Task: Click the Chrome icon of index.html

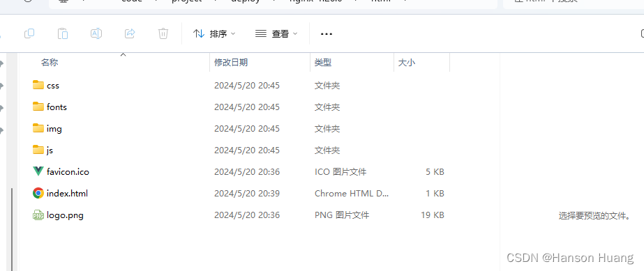Action: [x=38, y=193]
